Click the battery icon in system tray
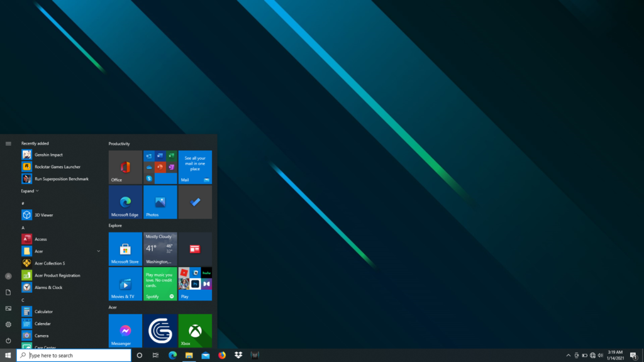Viewport: 644px width, 362px height. pyautogui.click(x=584, y=356)
